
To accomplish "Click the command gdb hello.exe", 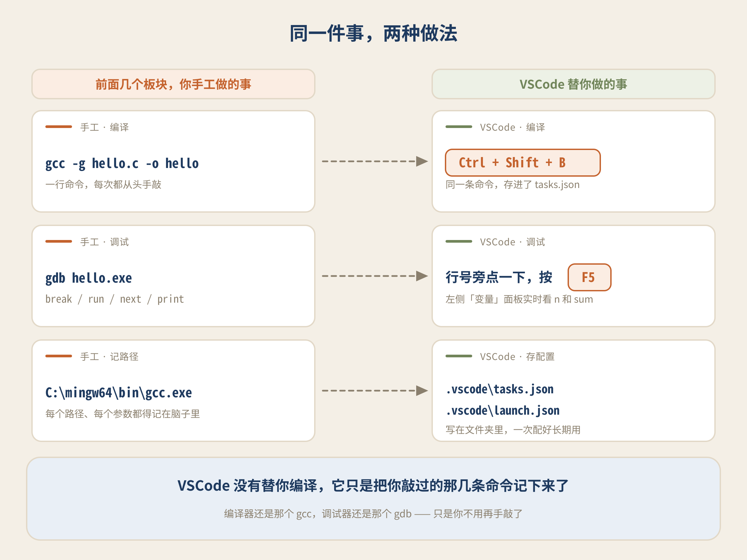I will tap(88, 278).
